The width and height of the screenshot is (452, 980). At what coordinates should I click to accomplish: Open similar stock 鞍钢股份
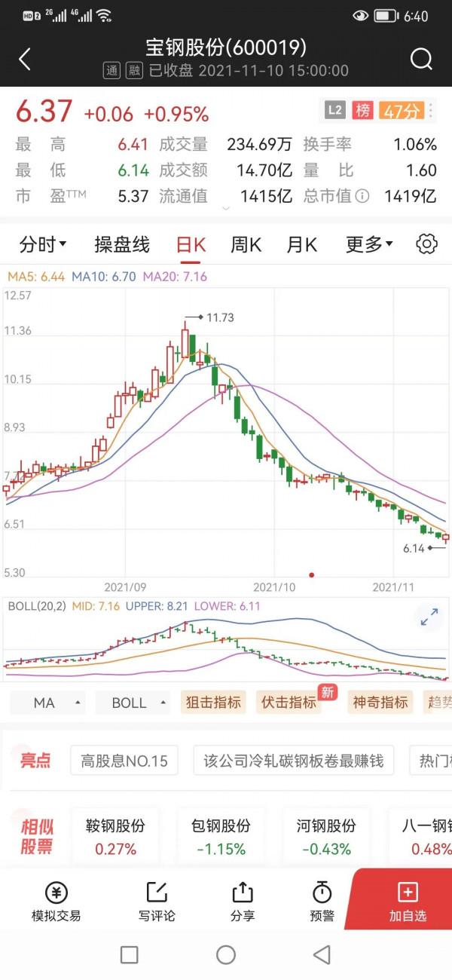click(115, 836)
